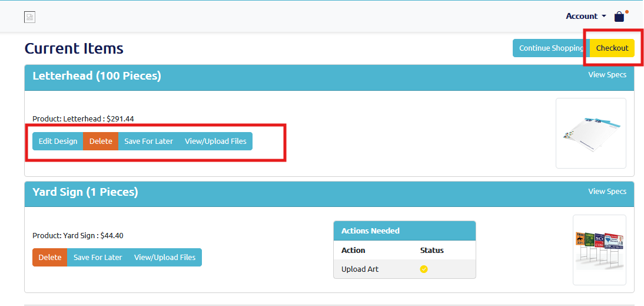This screenshot has width=644, height=306.
Task: Click the Yard Sign (1 Pieces) header
Action: [x=85, y=192]
